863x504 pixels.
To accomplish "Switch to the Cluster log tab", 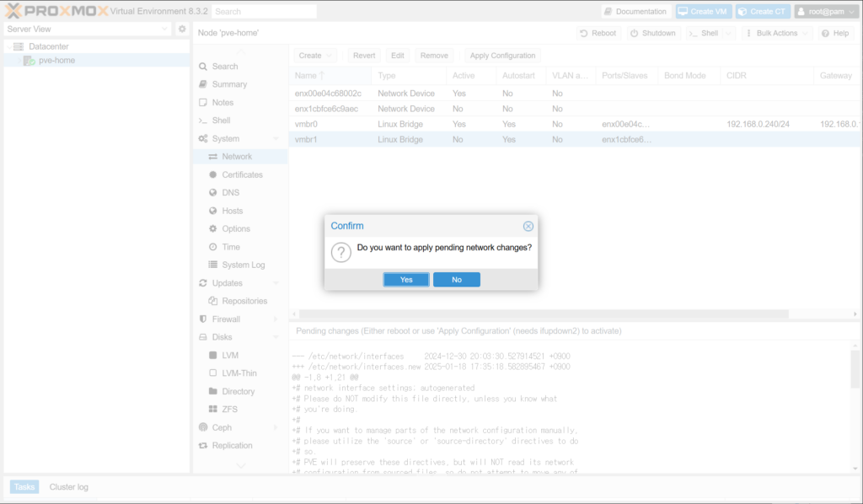I will coord(68,487).
